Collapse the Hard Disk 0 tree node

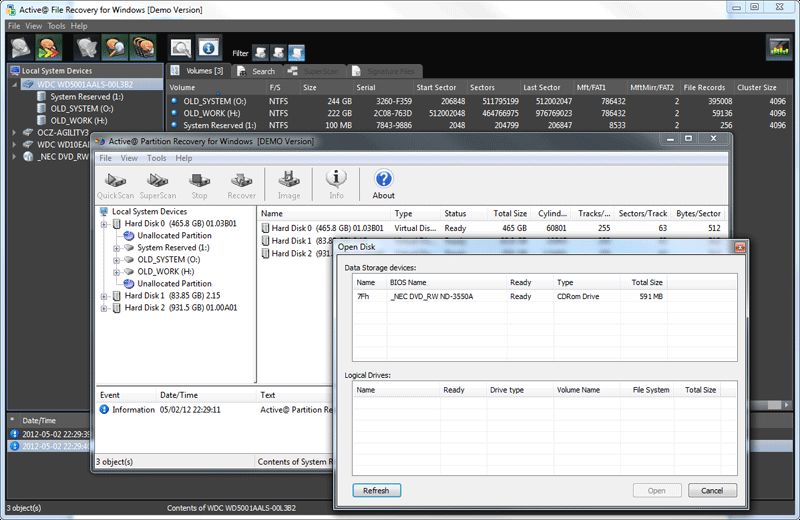coord(104,224)
